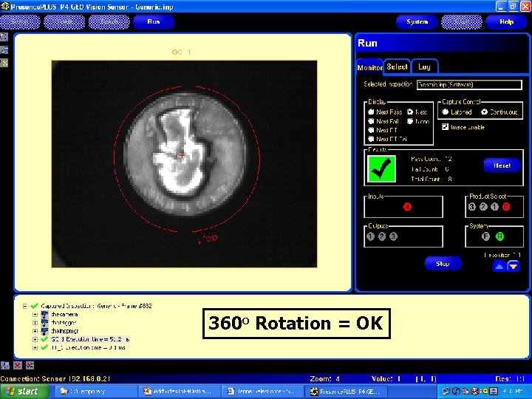Select Captured Inspection Frame #832 text
Viewport: 532px width, 399px height.
96,306
